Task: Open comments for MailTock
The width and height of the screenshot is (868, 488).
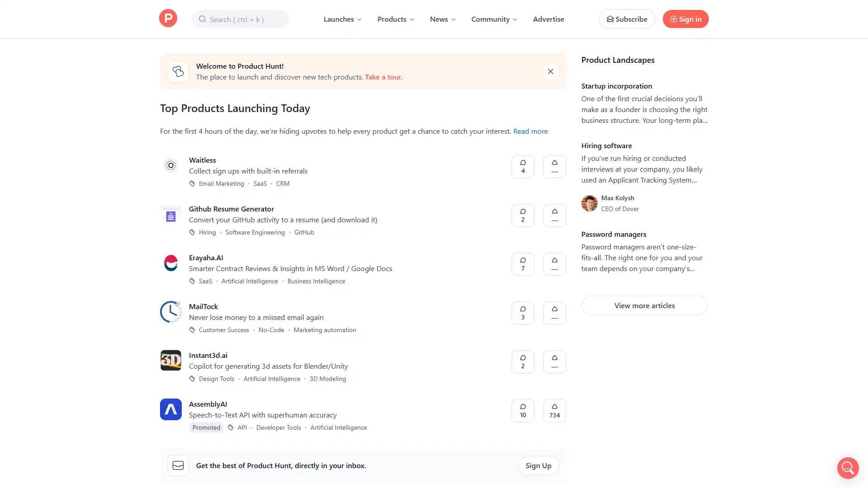Action: tap(523, 313)
